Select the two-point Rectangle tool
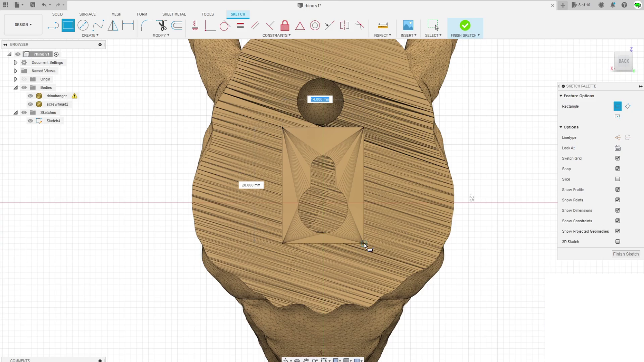Viewport: 644px width, 362px height. pyautogui.click(x=68, y=25)
